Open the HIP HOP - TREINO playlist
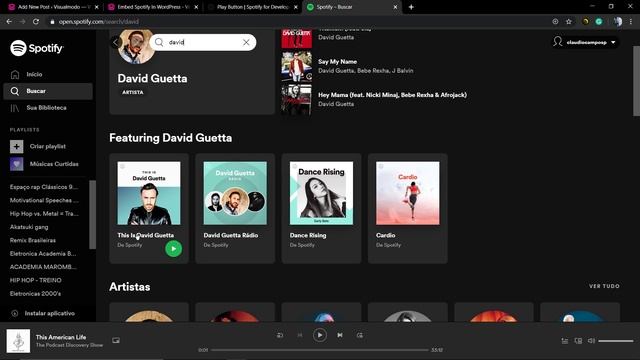 tap(36, 280)
